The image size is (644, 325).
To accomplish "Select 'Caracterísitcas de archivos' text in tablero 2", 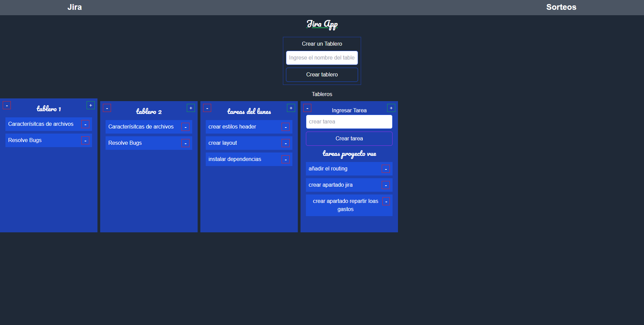I will tap(141, 127).
